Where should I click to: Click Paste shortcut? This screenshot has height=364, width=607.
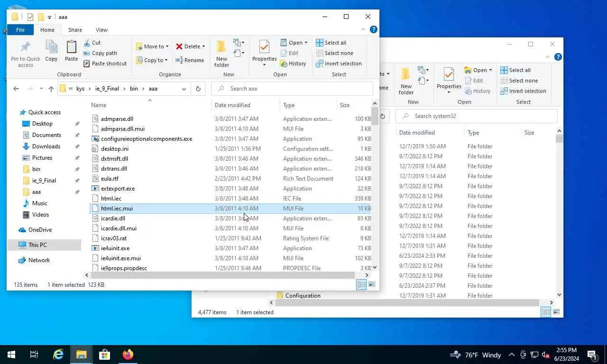[x=105, y=64]
